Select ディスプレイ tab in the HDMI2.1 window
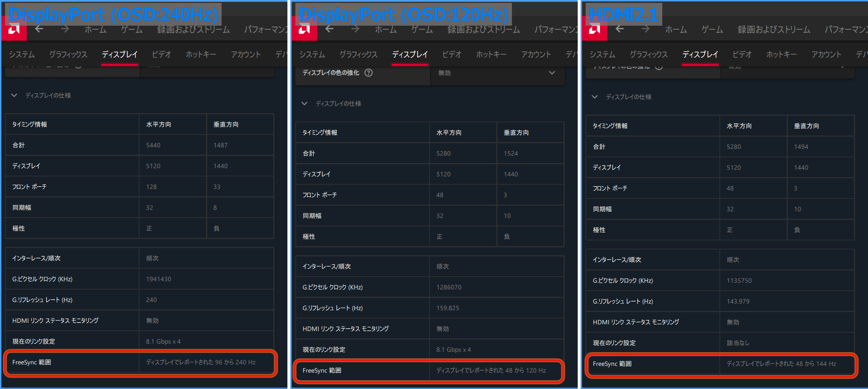Viewport: 868px width, 389px height. click(x=700, y=55)
